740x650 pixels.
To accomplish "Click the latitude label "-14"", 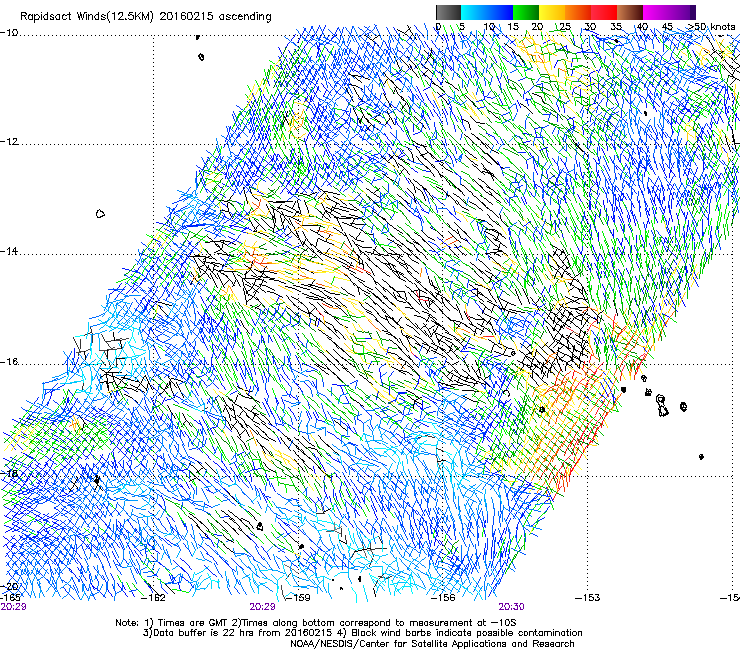I will coord(9,251).
